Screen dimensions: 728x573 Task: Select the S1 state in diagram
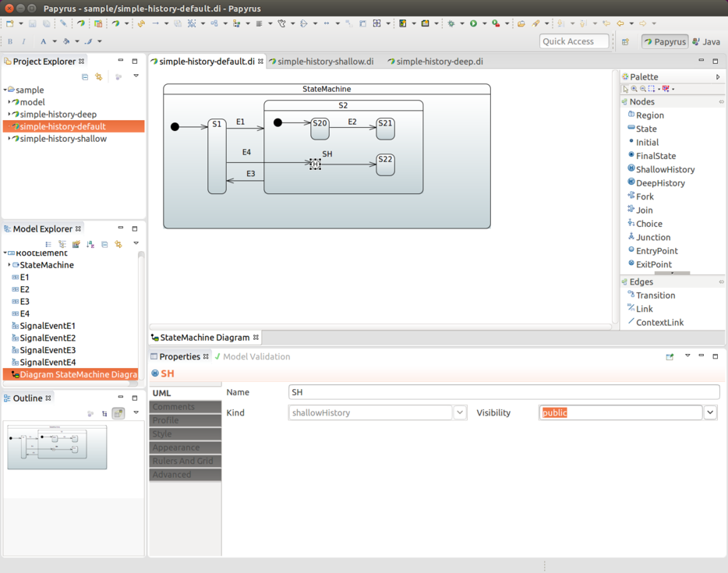pos(217,156)
